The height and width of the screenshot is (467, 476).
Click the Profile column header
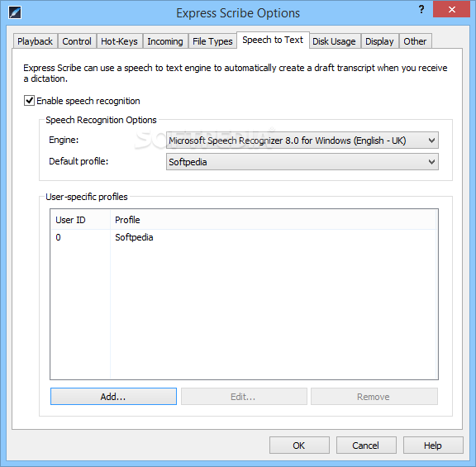pyautogui.click(x=274, y=220)
